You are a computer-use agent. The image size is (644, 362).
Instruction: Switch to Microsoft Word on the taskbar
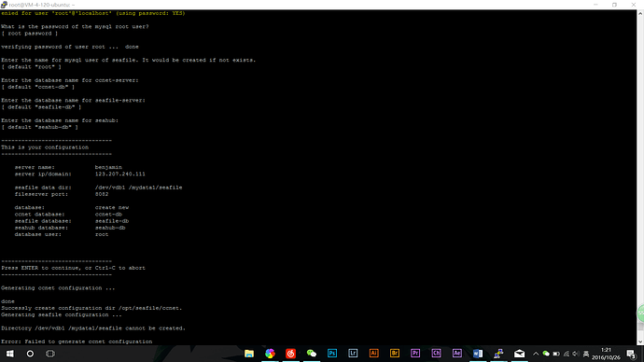478,354
